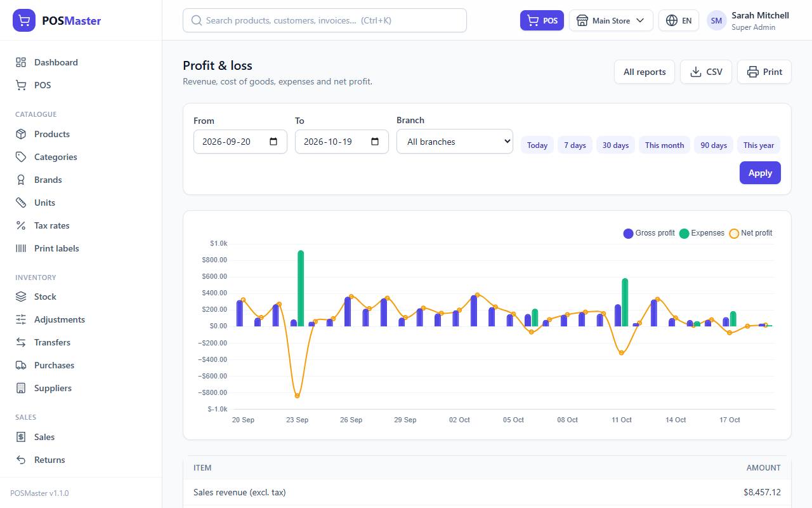Click the purple POS header button
812x508 pixels.
click(x=542, y=20)
